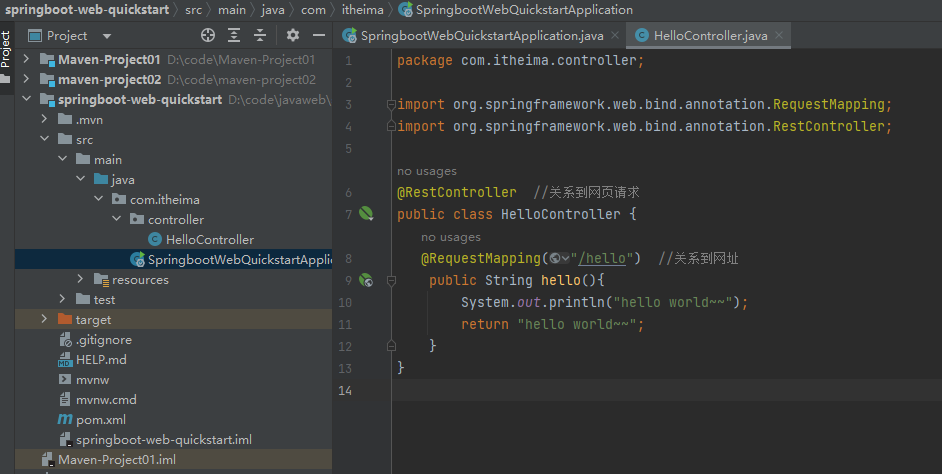Click the java breadcrumb
Image resolution: width=942 pixels, height=474 pixels.
273,10
